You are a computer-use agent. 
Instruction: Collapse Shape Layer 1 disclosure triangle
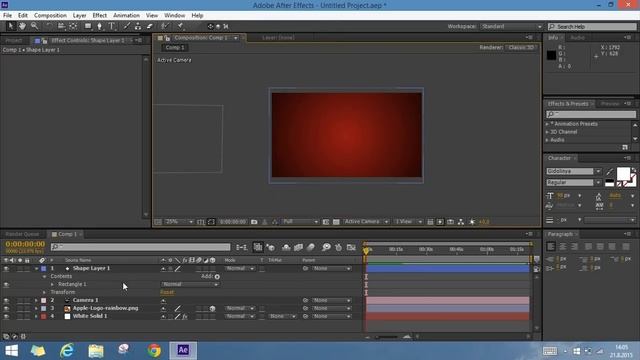coord(36,269)
